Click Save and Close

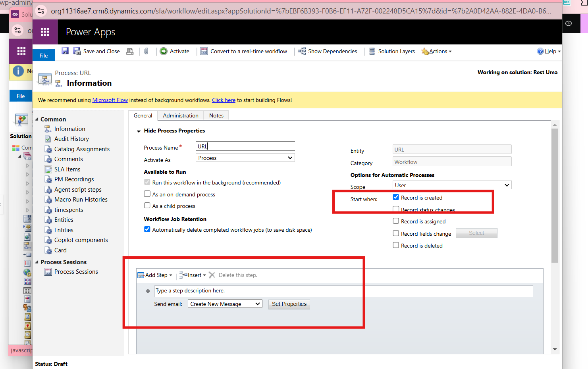(x=97, y=51)
